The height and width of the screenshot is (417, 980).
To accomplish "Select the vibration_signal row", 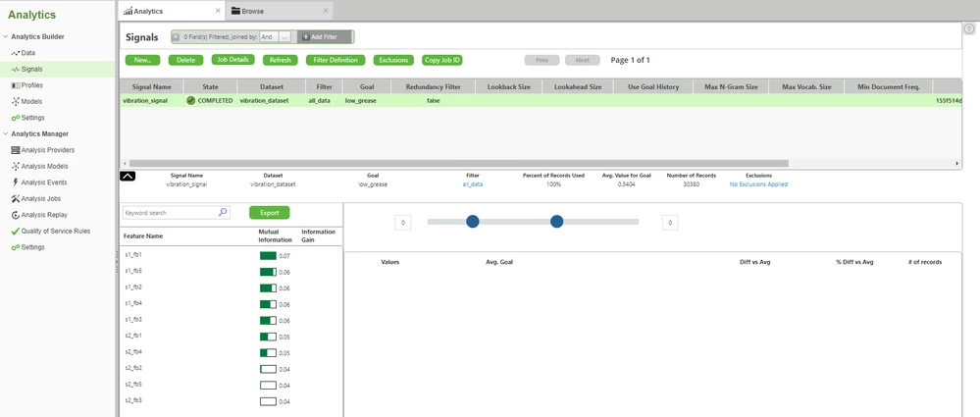I will [x=540, y=101].
